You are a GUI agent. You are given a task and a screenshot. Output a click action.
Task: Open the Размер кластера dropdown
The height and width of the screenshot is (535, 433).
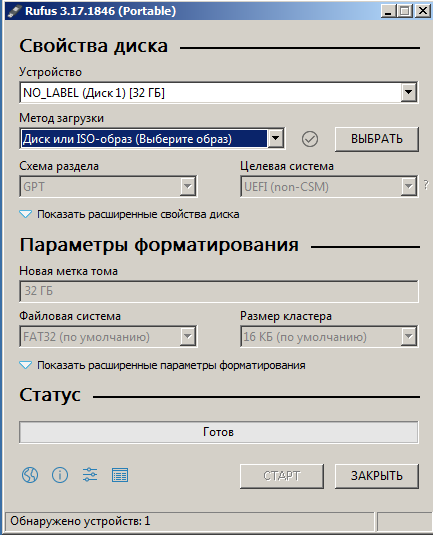coord(329,336)
